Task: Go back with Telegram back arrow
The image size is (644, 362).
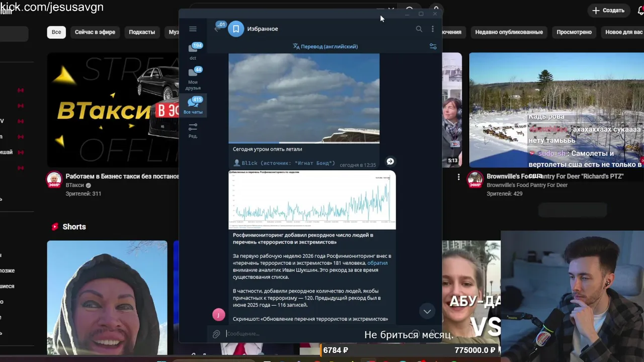Action: (x=217, y=29)
